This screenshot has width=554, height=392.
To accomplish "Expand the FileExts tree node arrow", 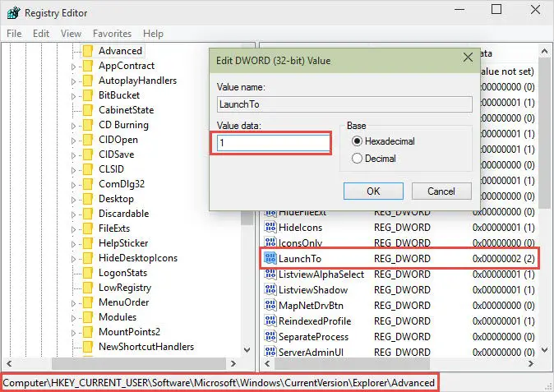I will coord(73,229).
